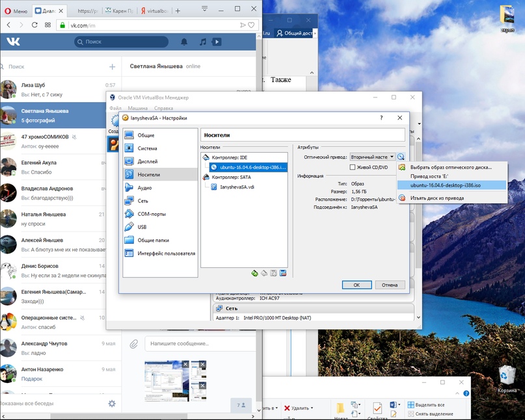Select IanyshevaSA.vdi in storage tree
Screen dimensions: 525x420
pyautogui.click(x=237, y=187)
